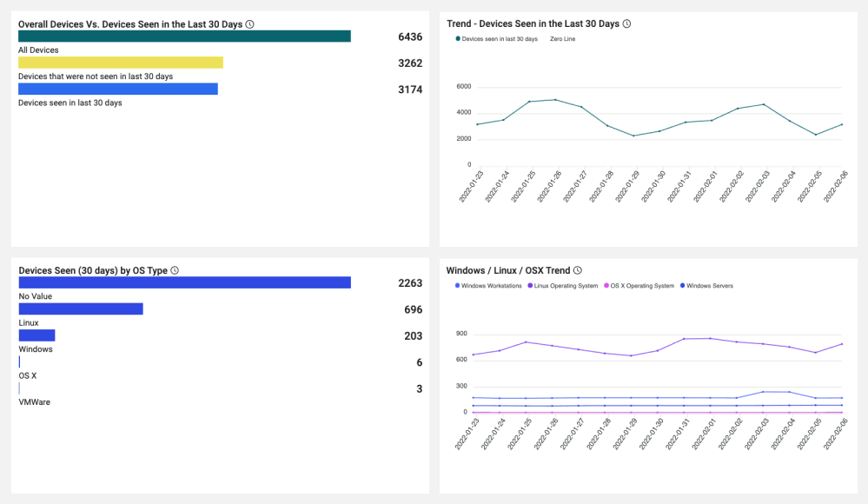Click the 900 y-axis label in OS trend
The width and height of the screenshot is (868, 504).
point(461,334)
